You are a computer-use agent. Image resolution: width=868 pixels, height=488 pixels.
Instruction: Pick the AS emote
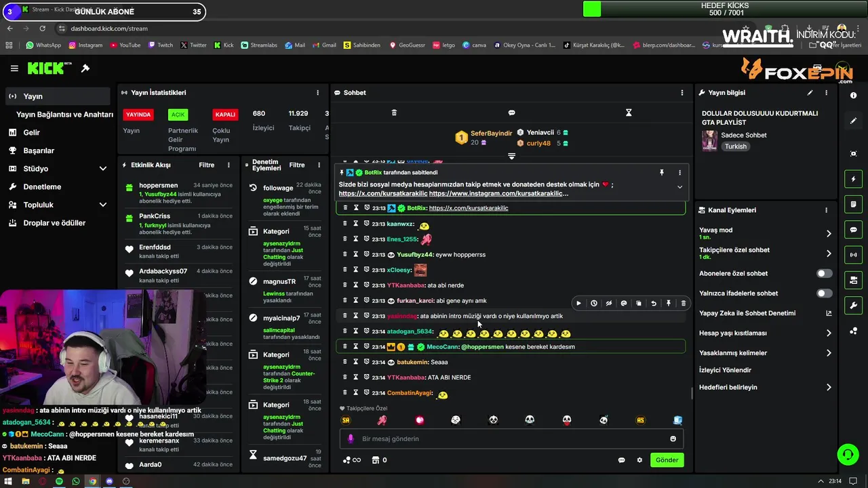pos(640,420)
